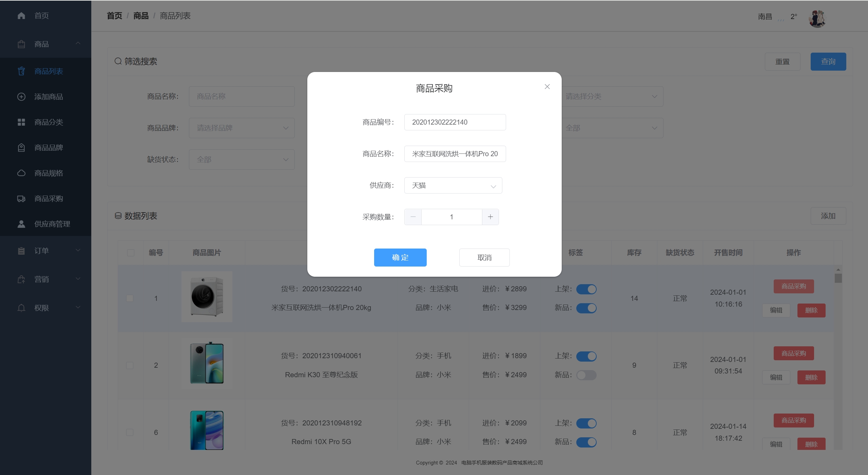Open the 商品品牌 sidebar menu item

pos(49,148)
